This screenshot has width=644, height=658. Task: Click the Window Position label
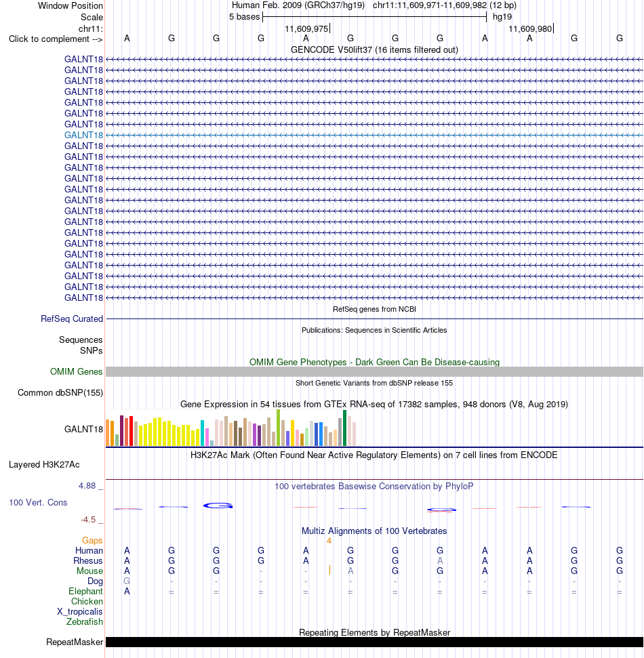click(71, 6)
